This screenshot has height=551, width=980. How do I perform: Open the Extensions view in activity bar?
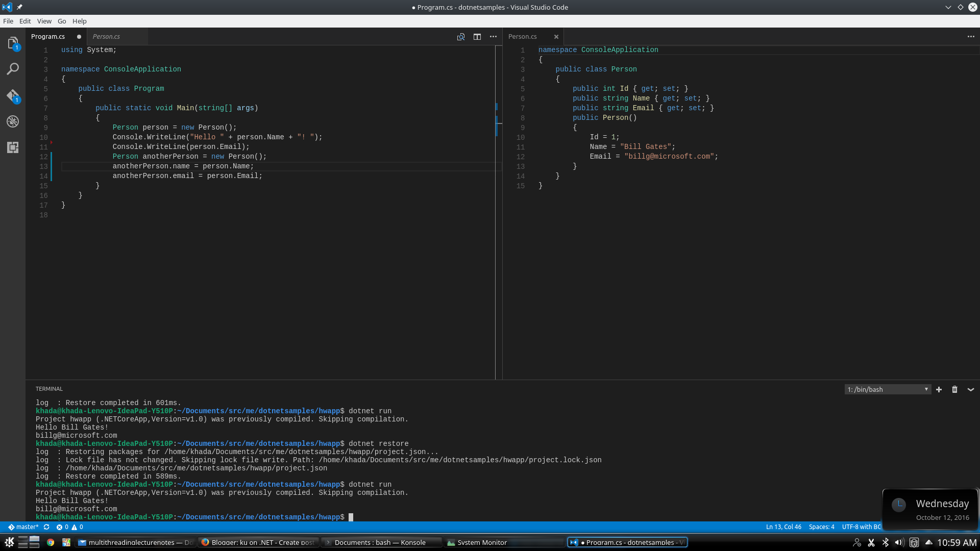click(13, 147)
